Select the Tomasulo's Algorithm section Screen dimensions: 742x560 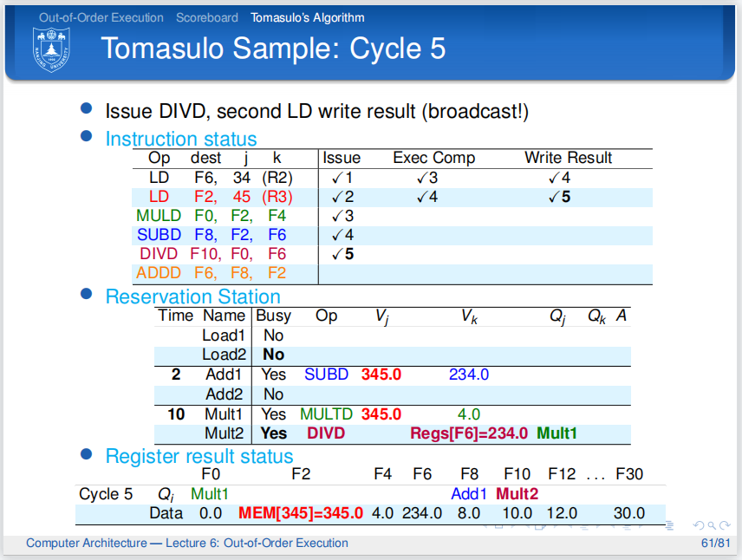point(308,17)
